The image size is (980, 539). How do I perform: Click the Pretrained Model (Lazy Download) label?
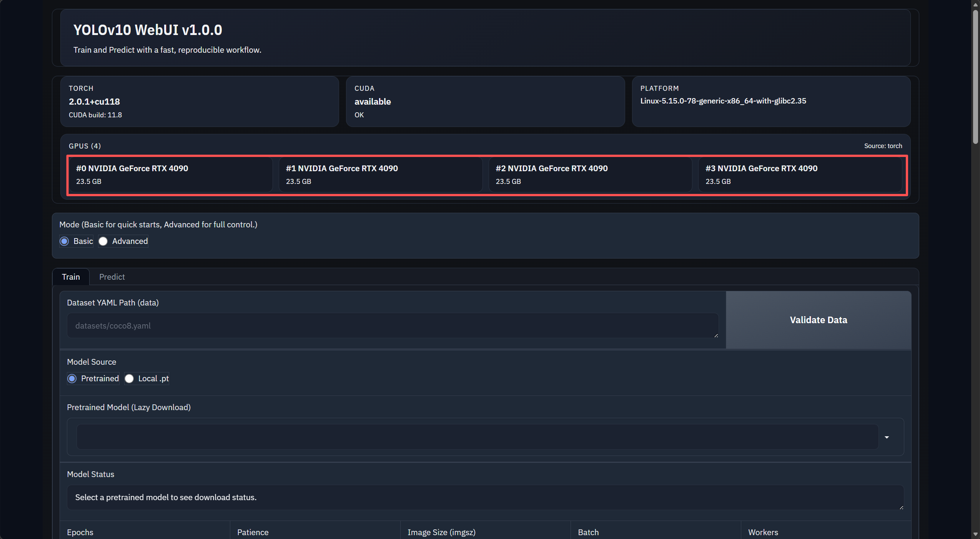[129, 407]
